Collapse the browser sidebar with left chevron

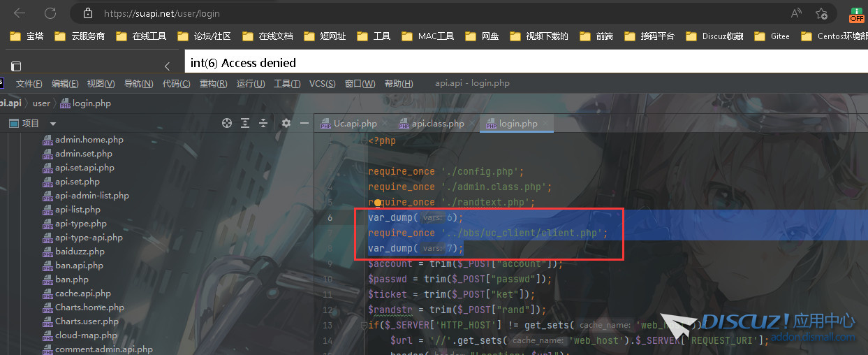coord(167,66)
